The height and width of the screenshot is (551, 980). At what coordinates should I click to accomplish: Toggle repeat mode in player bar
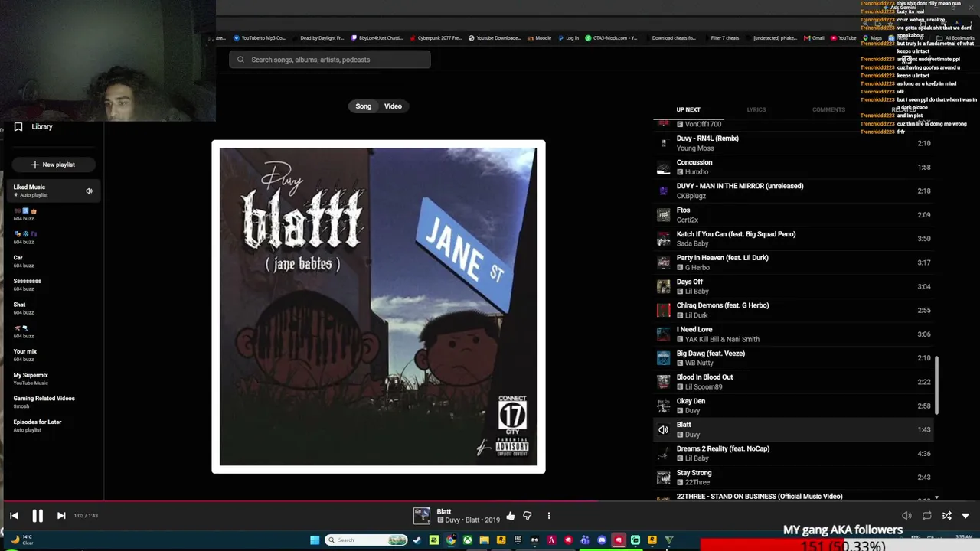926,516
